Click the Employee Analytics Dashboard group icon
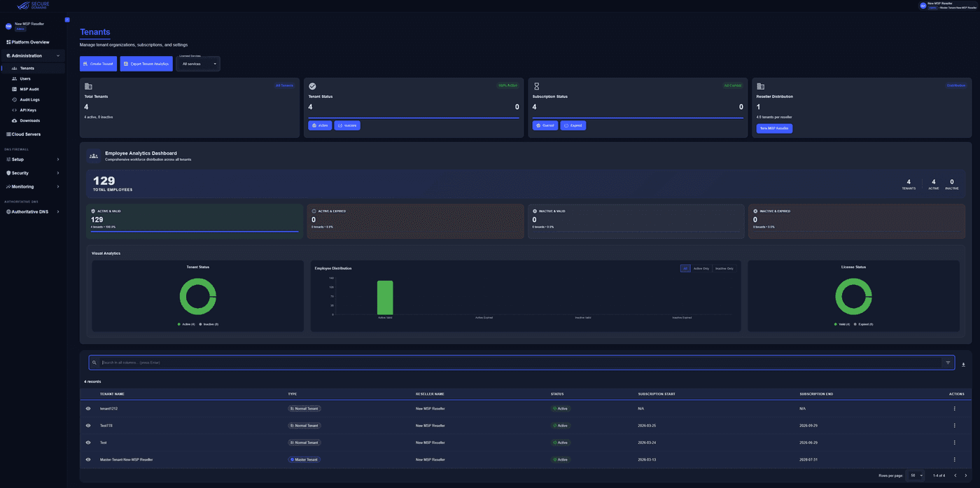Viewport: 980px width, 488px height. point(94,155)
